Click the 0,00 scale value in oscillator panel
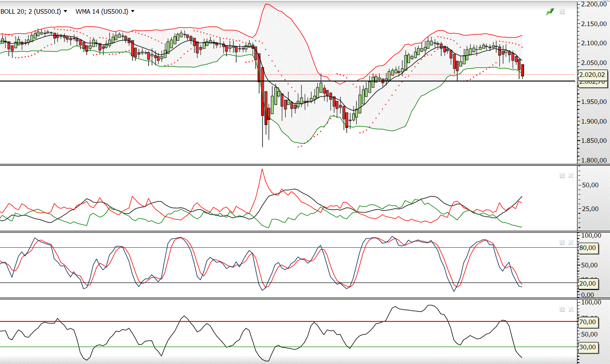 (x=588, y=294)
